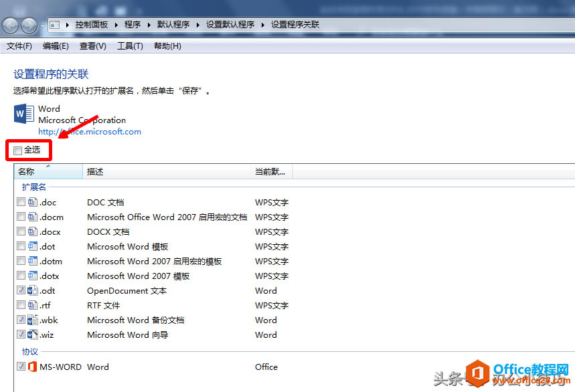Select the 'Microsoft Word 模板' description
This screenshot has height=392, width=575.
128,246
